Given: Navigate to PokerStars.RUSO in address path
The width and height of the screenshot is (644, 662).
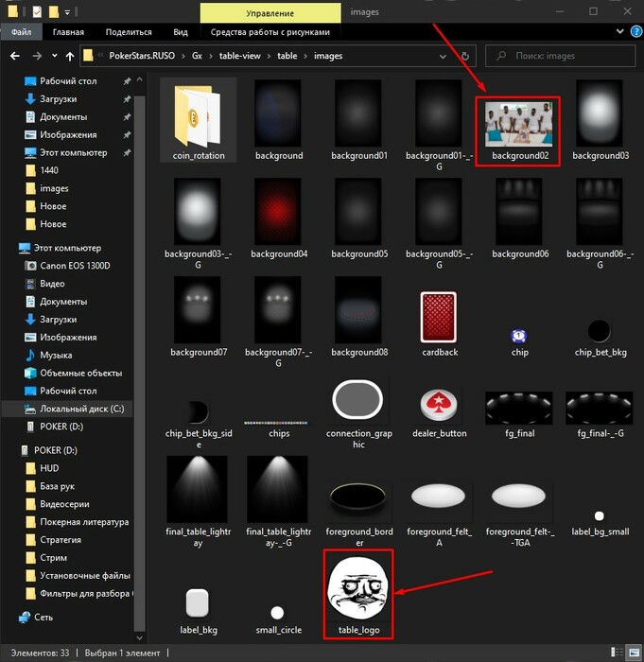Looking at the screenshot, I should point(142,56).
